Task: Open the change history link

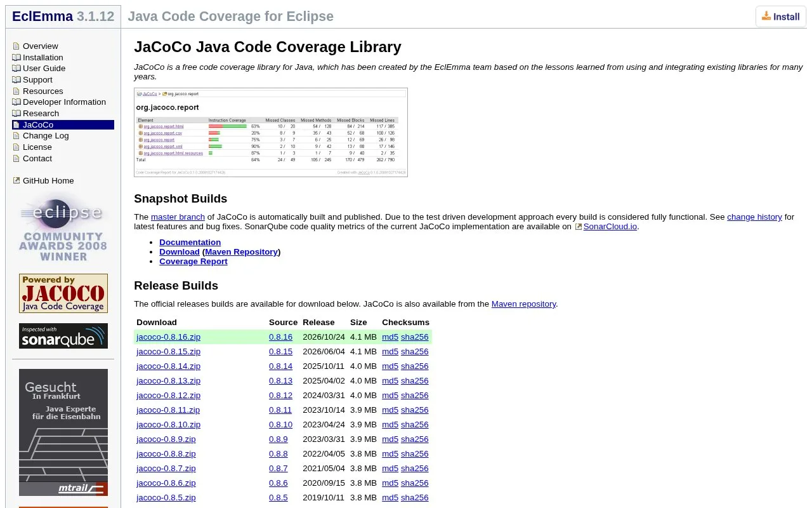Action: [754, 217]
